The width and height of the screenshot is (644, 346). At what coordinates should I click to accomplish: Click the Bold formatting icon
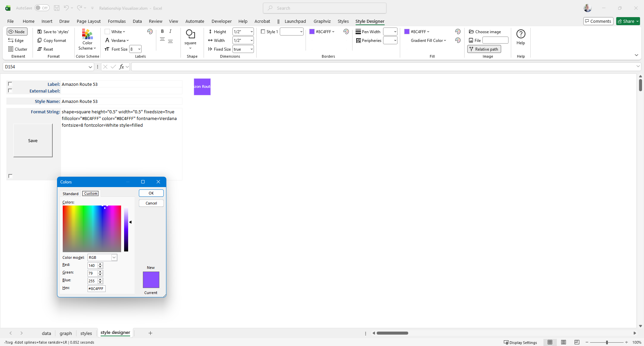(x=162, y=32)
